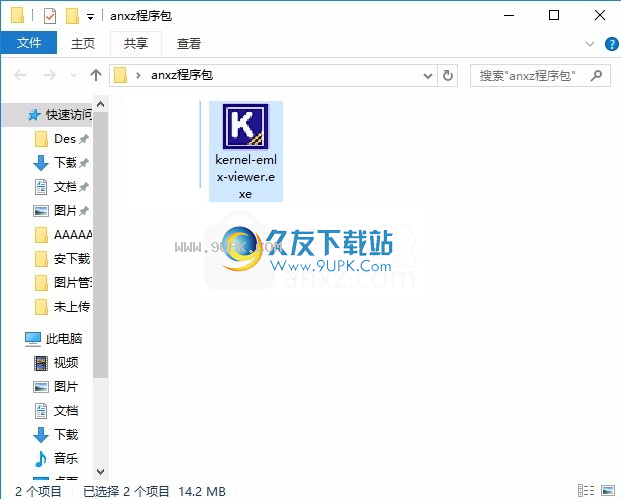Open pinned 图片 under quick access
Screen dimensions: 621x499
[x=61, y=211]
